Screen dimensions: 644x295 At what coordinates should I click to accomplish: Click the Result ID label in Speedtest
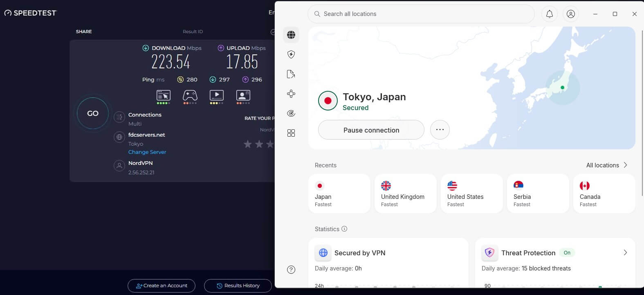click(193, 32)
